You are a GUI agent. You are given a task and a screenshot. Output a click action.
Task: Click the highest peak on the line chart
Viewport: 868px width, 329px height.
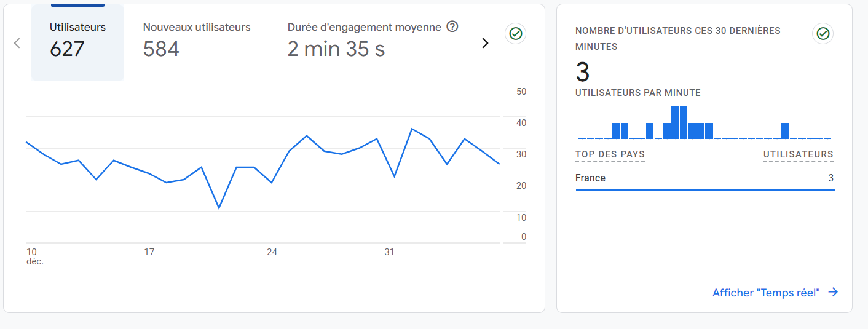click(x=411, y=129)
